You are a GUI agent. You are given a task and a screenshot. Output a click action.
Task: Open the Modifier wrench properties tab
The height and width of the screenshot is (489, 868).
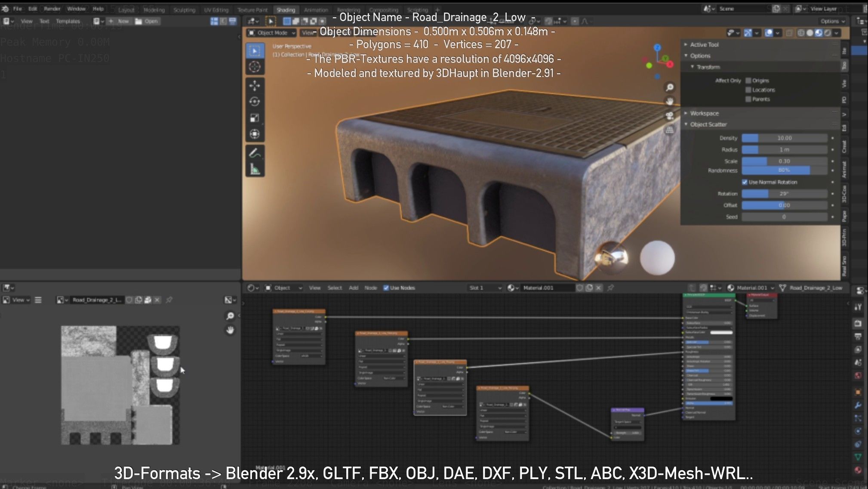[x=858, y=405]
